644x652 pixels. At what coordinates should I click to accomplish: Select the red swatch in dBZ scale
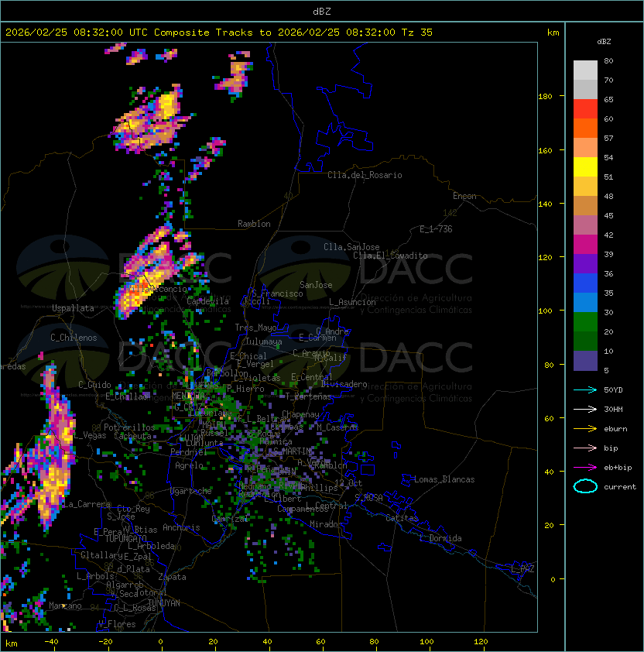click(585, 109)
